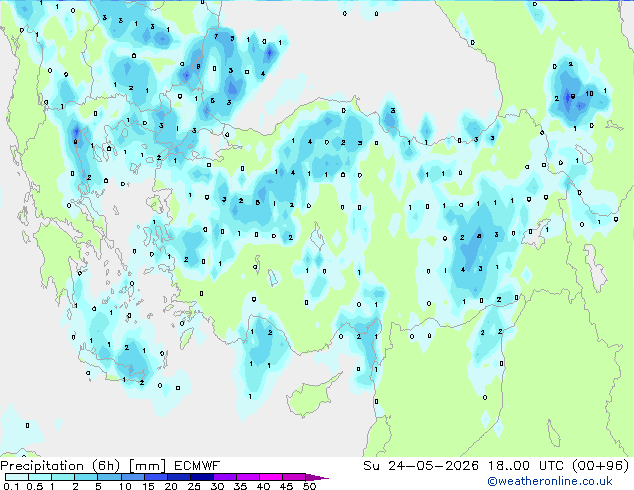Click the violet swatch between 30 and 35

pyautogui.click(x=225, y=477)
